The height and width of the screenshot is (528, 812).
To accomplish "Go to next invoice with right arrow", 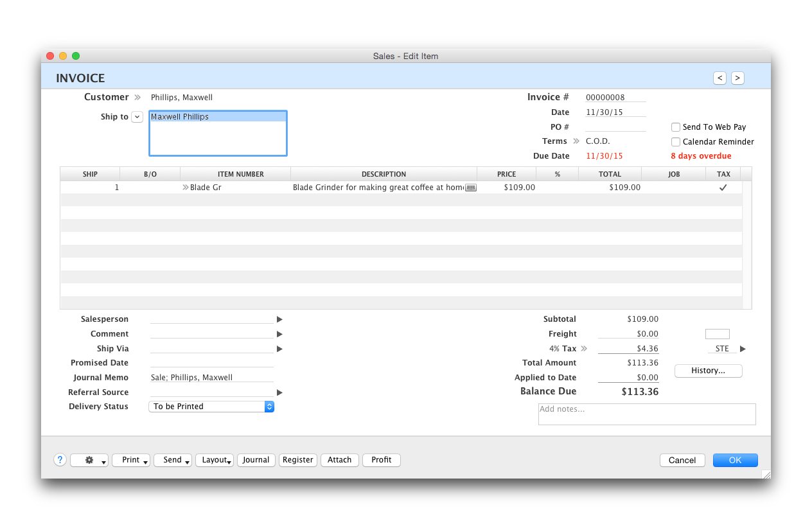I will pos(738,78).
